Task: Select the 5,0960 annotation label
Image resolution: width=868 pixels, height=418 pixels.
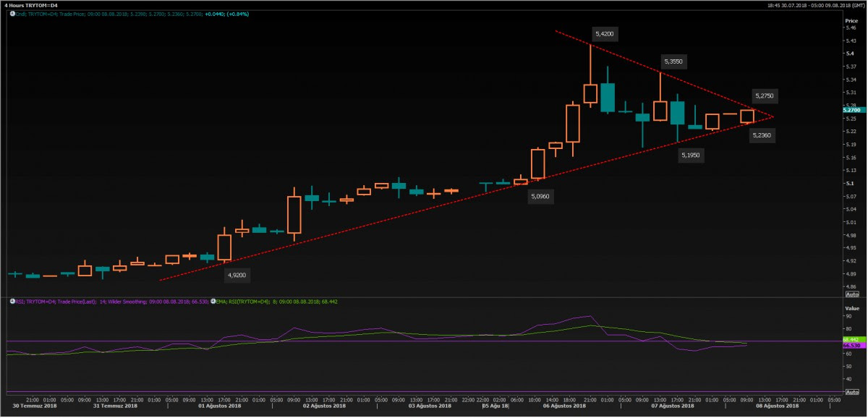Action: point(540,196)
